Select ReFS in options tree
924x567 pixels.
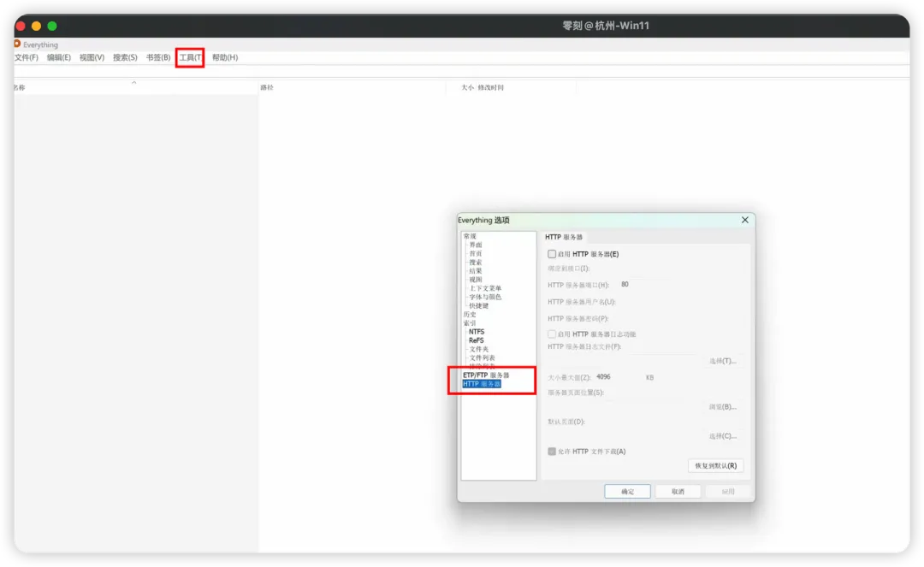(477, 340)
